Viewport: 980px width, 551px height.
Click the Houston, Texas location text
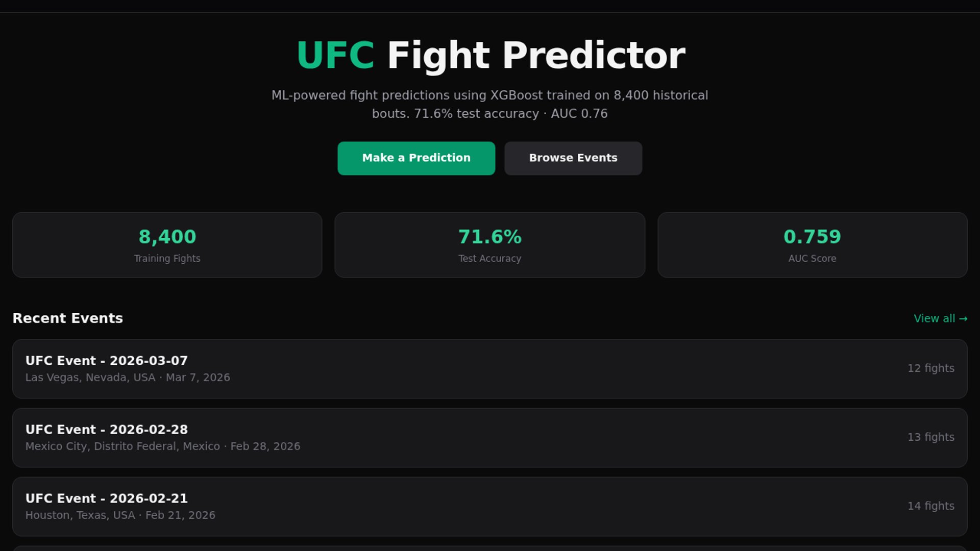coord(80,515)
